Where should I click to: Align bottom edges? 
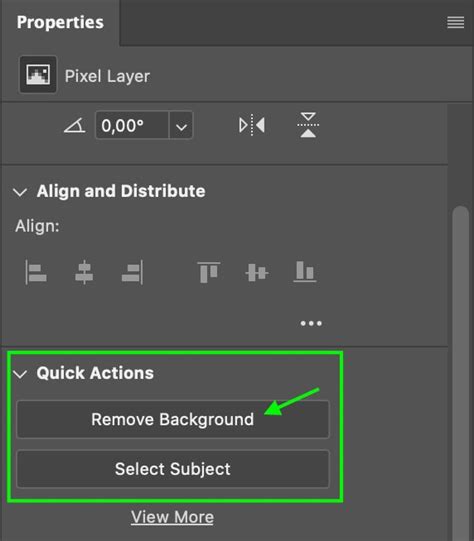(x=305, y=272)
